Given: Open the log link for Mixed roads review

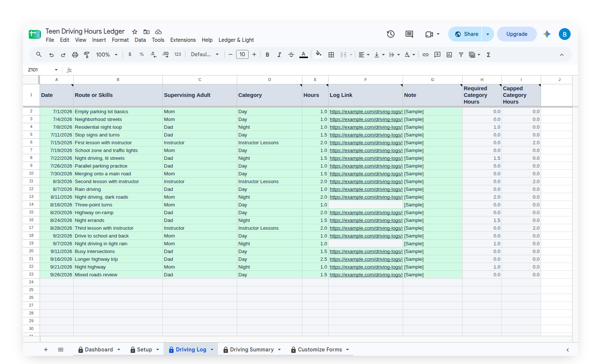Looking at the screenshot, I should [366, 275].
